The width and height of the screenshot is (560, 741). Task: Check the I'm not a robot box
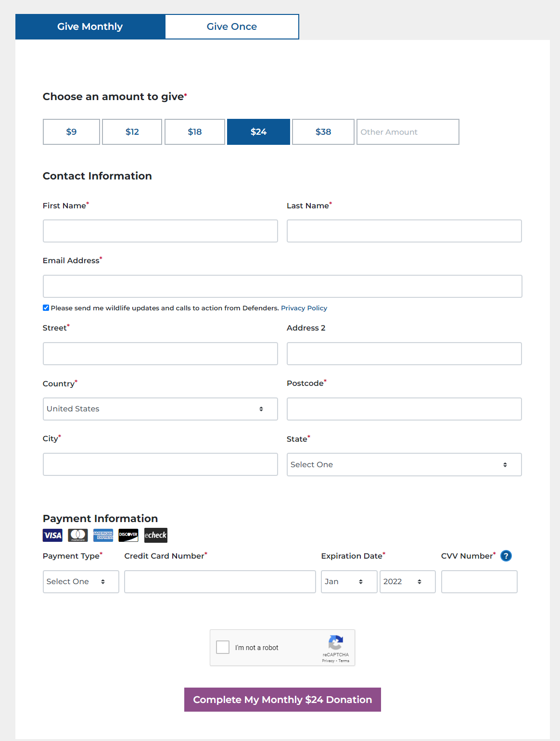223,647
